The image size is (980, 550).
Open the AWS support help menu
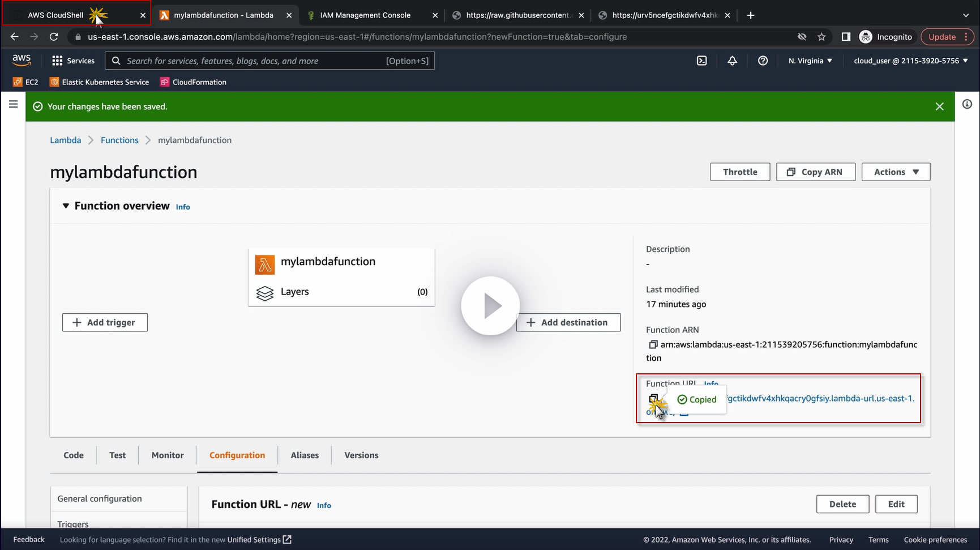pos(763,61)
